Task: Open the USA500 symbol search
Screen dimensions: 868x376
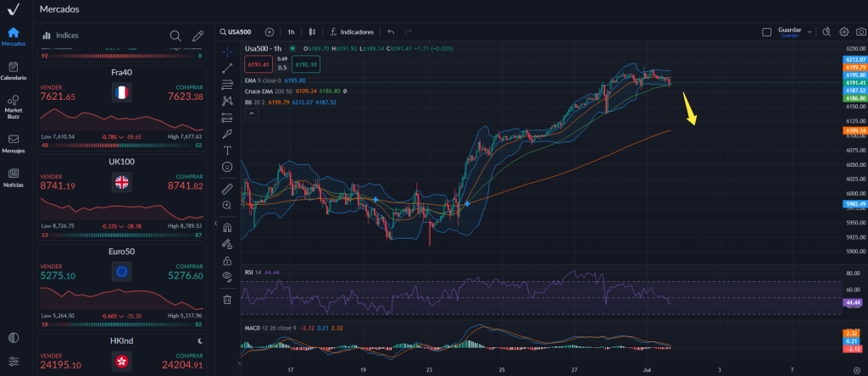Action: pos(237,32)
